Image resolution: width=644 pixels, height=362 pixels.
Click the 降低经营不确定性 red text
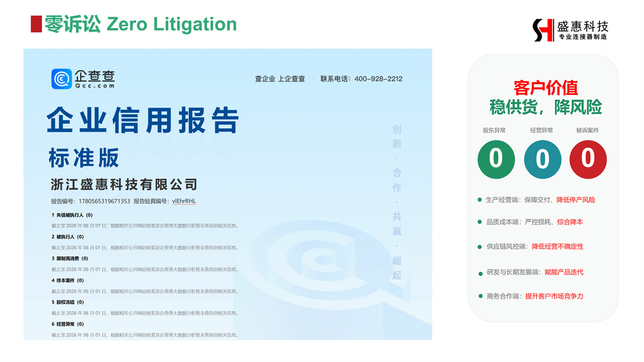[x=558, y=246]
